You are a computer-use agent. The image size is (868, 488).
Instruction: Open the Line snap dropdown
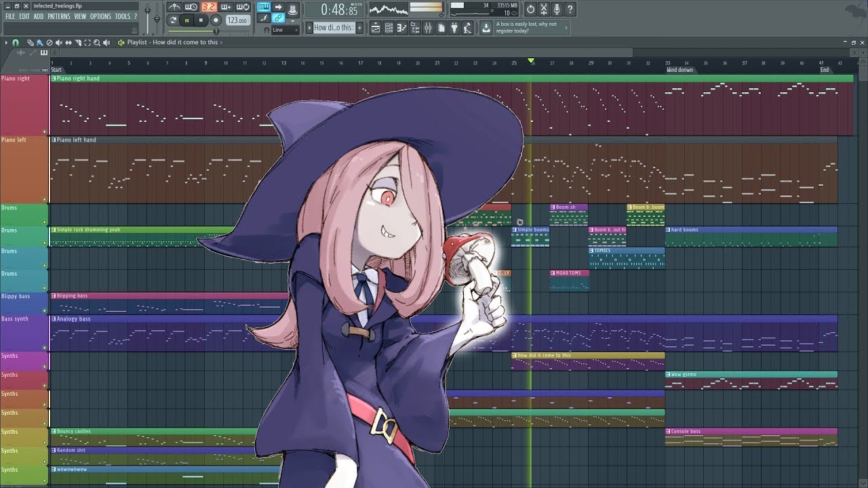[285, 30]
